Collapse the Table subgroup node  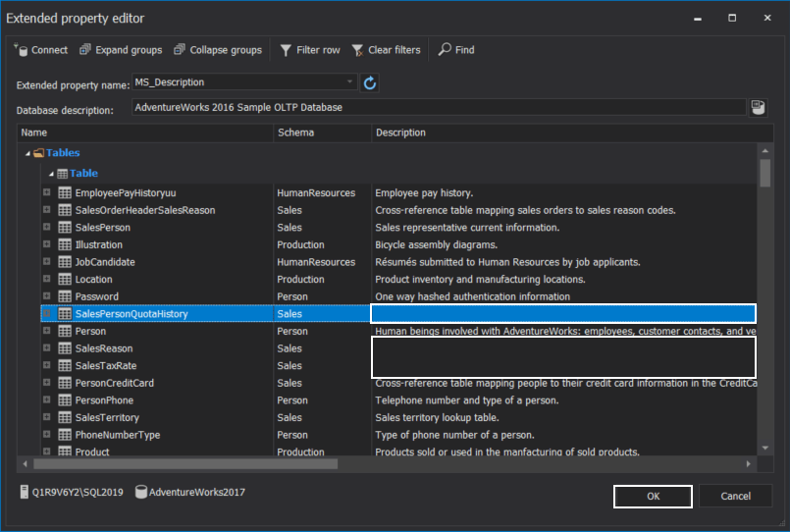point(51,174)
